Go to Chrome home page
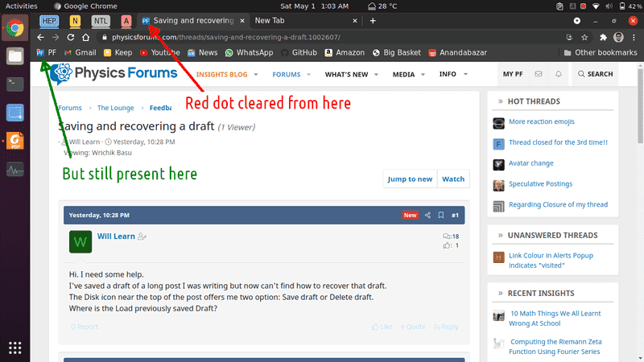 coord(85,37)
